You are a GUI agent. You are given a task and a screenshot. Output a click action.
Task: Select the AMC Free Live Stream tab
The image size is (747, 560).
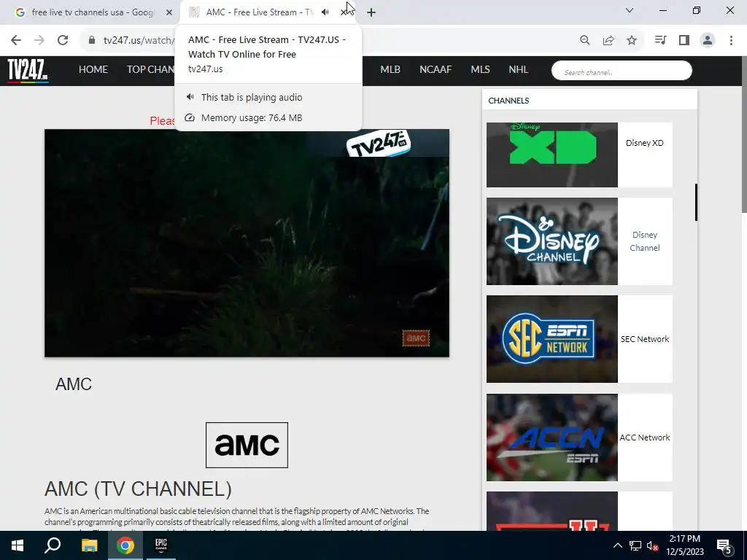(x=260, y=12)
